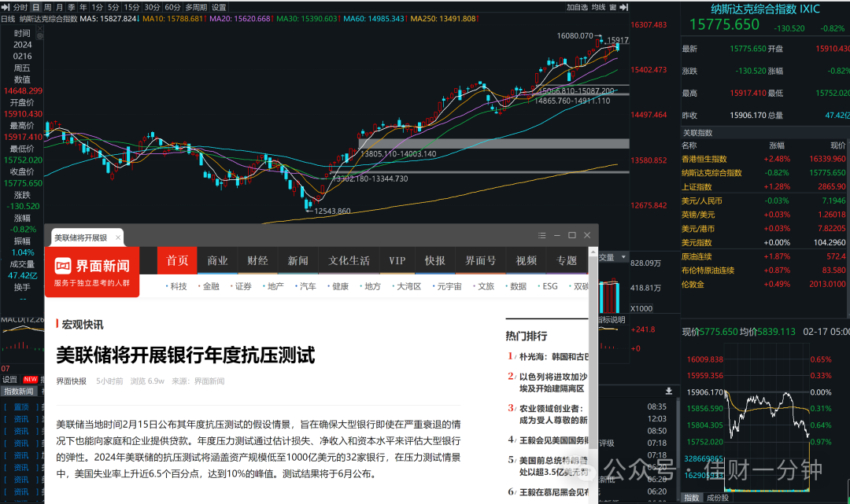Open 多周期 multi-period view
The height and width of the screenshot is (504, 850).
[x=196, y=7]
